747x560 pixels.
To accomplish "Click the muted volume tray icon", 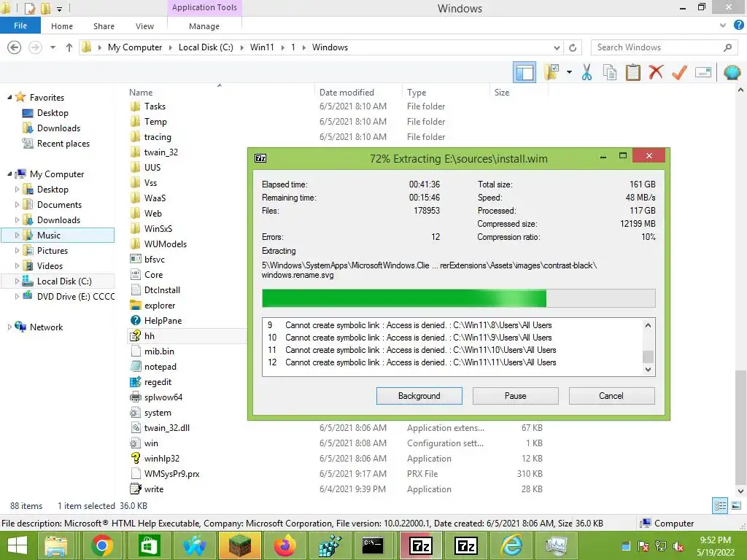I will tap(678, 547).
